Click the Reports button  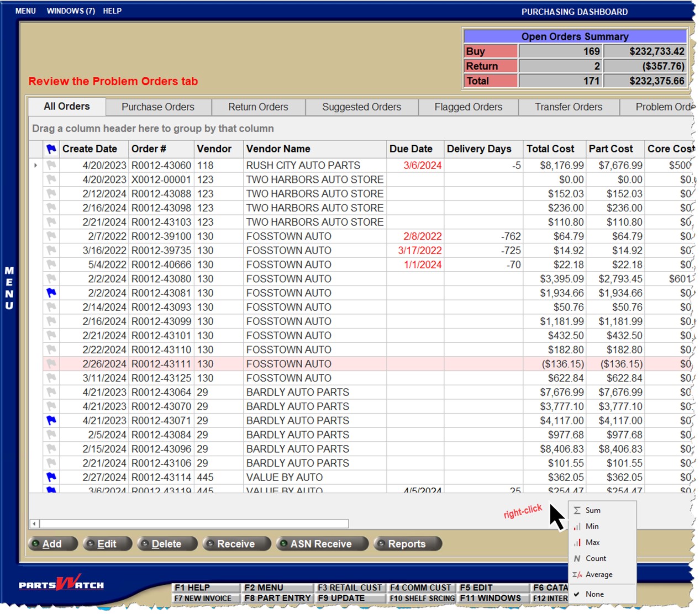click(x=407, y=544)
